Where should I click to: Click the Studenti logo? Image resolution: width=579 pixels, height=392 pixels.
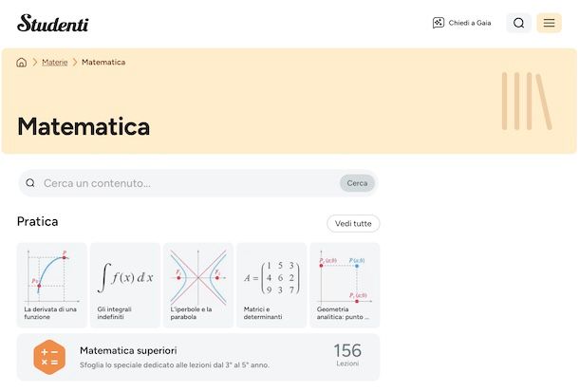[x=52, y=23]
